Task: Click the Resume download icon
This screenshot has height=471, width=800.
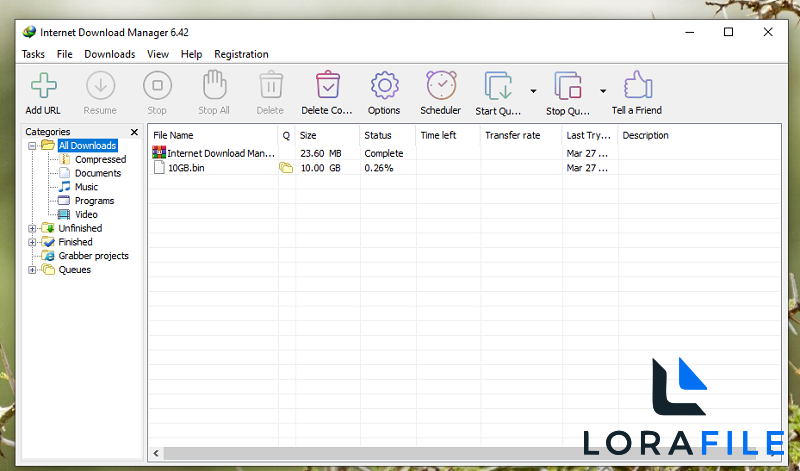Action: pyautogui.click(x=100, y=85)
